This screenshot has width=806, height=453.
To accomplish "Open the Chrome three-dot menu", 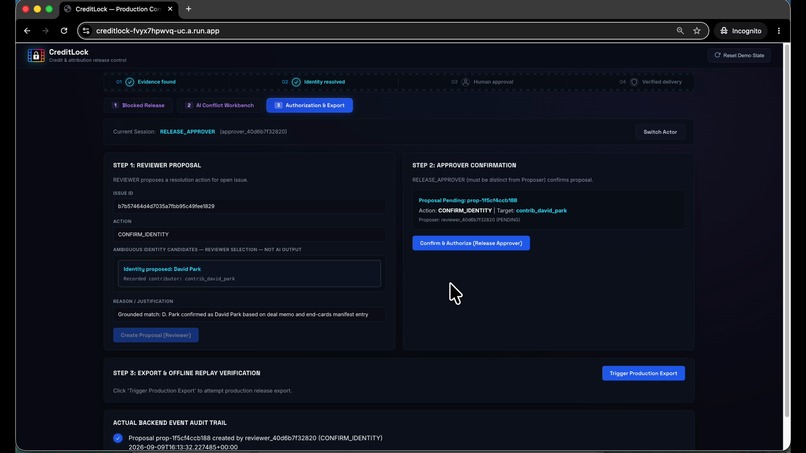I will point(779,31).
